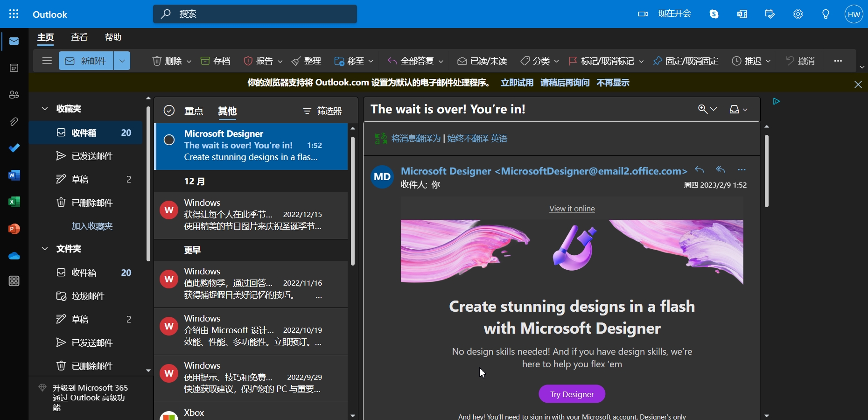This screenshot has height=420, width=868.
Task: Dismiss the default mail handler banner
Action: 858,84
